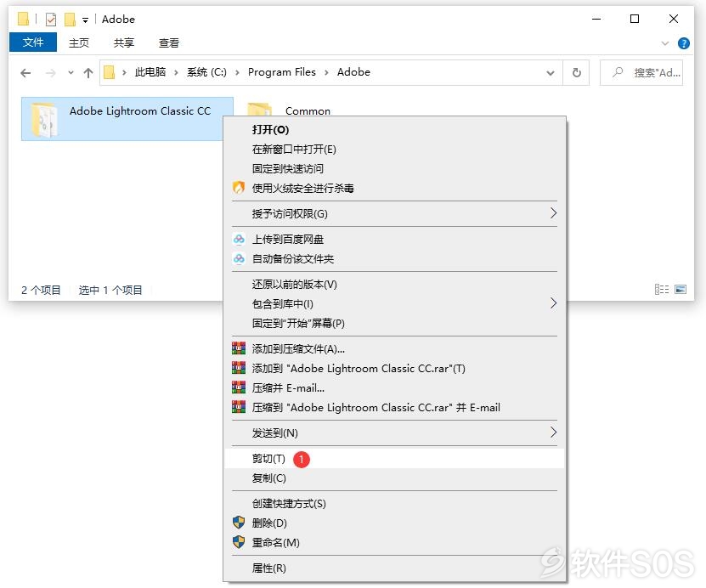Click the shield icon beside 重命名(M)
This screenshot has height=588, width=706.
[x=239, y=541]
